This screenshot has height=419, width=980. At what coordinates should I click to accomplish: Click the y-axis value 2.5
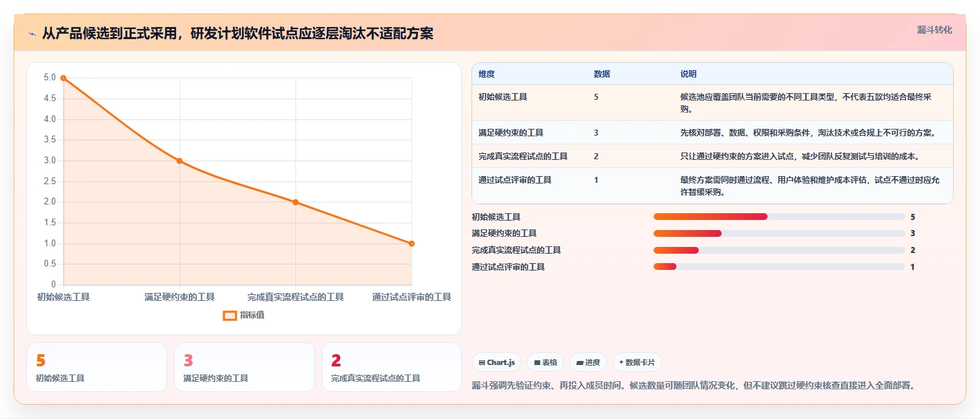[50, 181]
